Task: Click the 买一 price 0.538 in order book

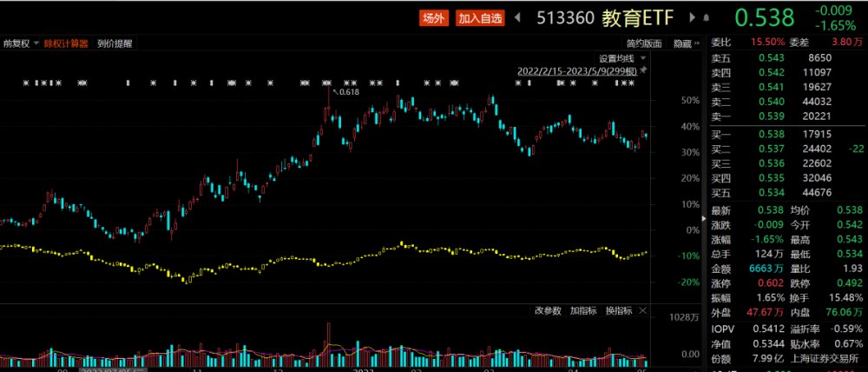Action: click(x=771, y=134)
